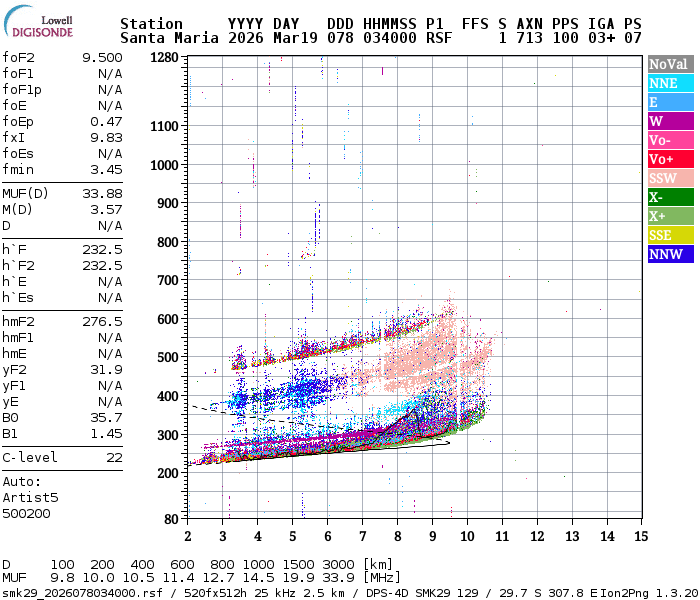Select the 15 MHz frequency axis tick

point(640,536)
